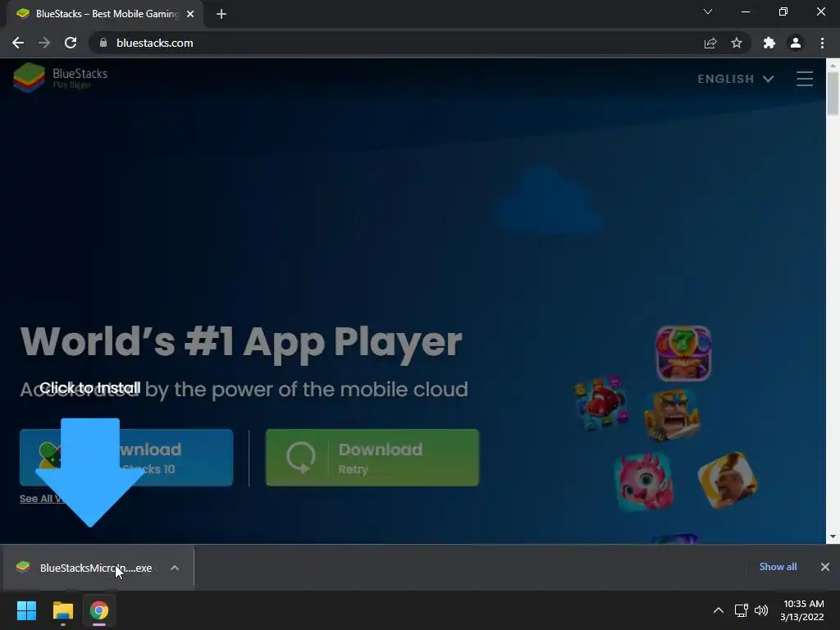840x630 pixels.
Task: Bookmark this tab with the star icon
Action: coord(737,43)
